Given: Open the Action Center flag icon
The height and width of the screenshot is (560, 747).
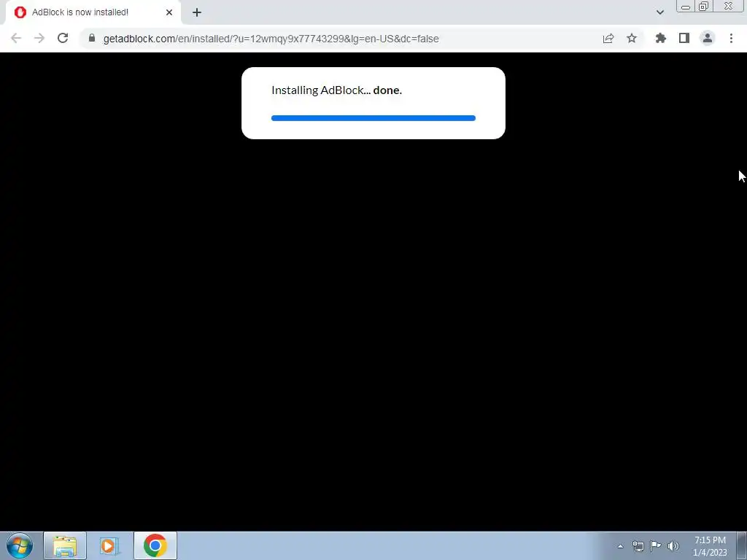Looking at the screenshot, I should click(656, 546).
